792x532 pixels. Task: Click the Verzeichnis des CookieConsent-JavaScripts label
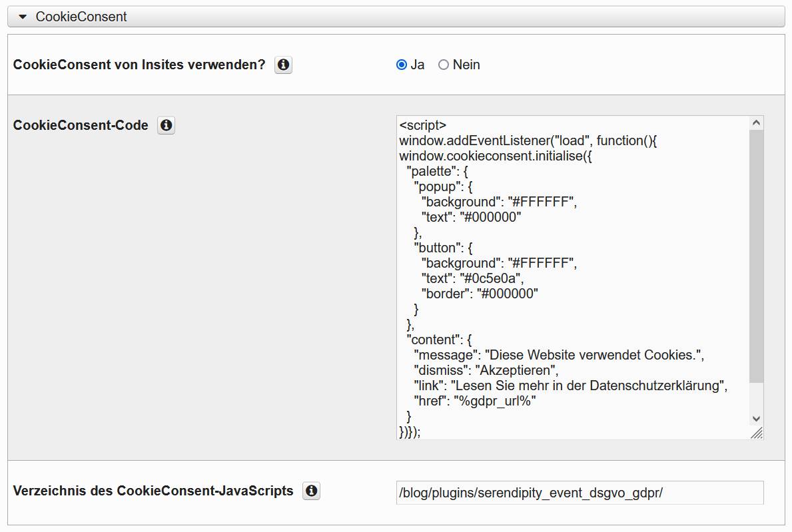click(153, 491)
